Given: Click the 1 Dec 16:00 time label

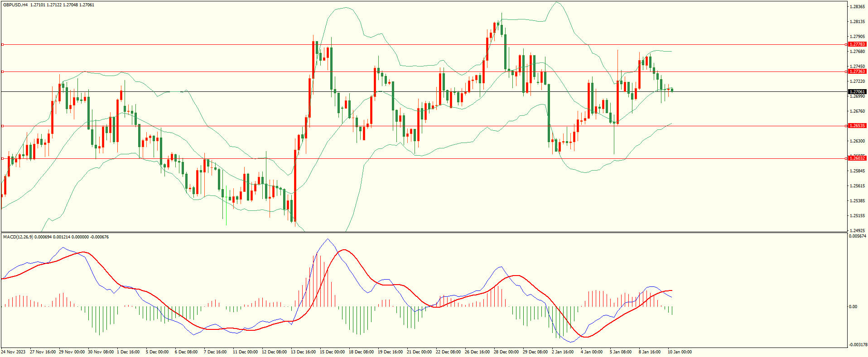Looking at the screenshot, I should (128, 352).
